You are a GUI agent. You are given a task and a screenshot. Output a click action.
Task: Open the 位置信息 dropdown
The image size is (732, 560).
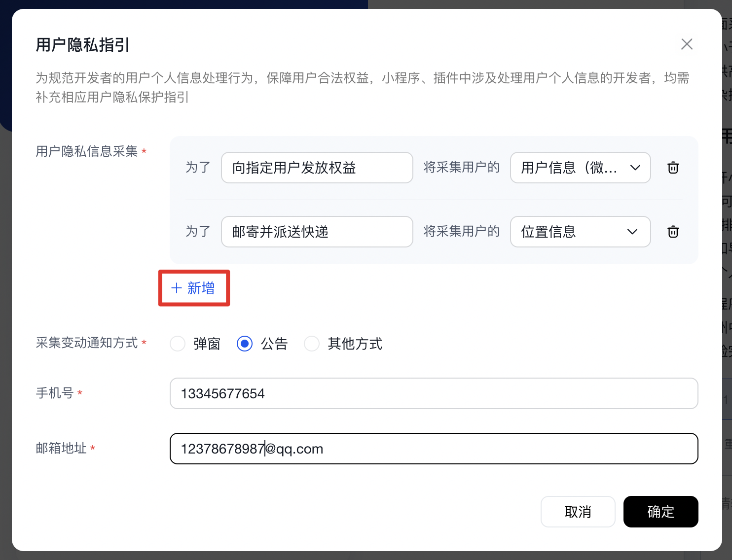[x=580, y=232]
